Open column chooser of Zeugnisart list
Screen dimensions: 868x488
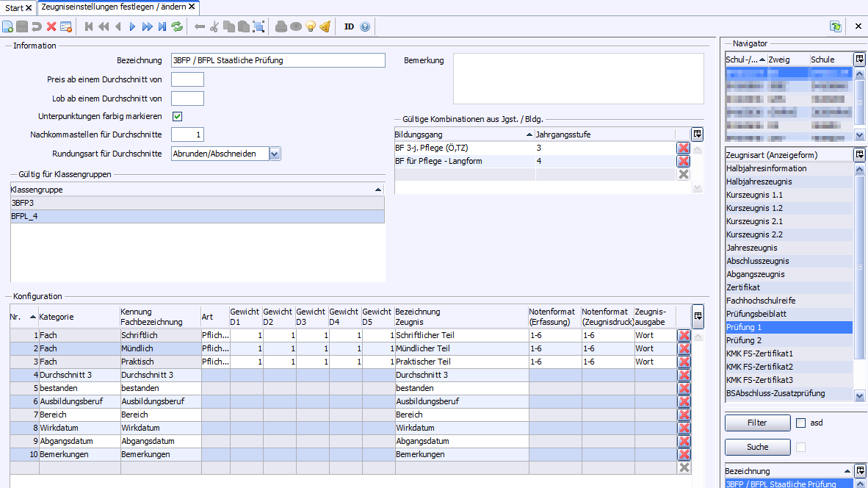point(859,154)
